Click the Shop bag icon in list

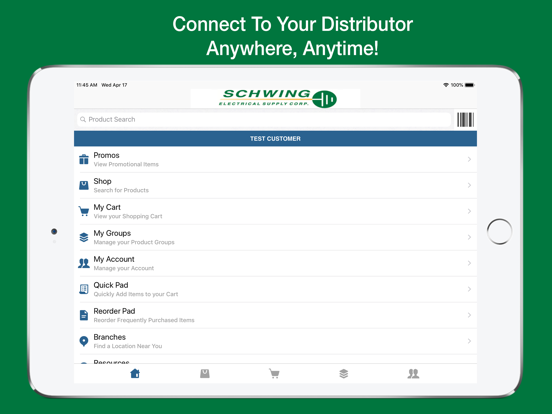click(84, 186)
